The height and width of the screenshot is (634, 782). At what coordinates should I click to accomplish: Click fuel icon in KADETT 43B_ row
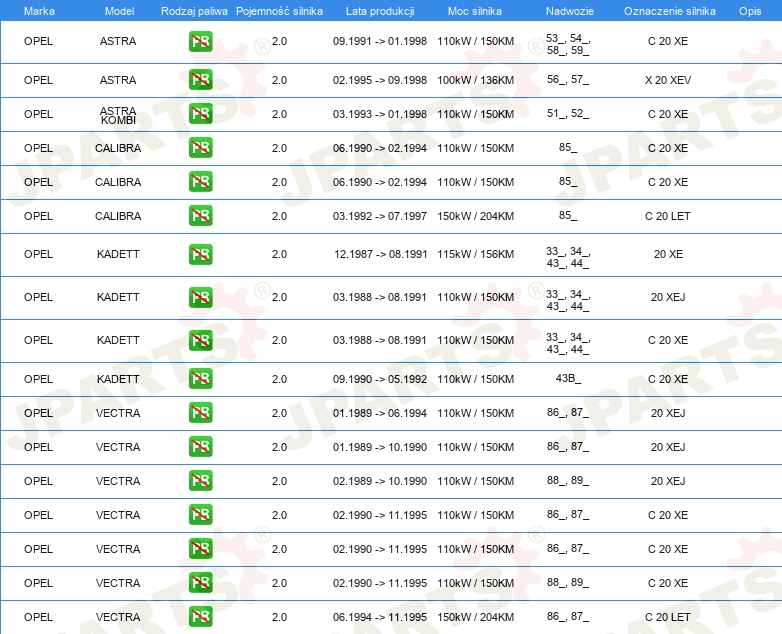pyautogui.click(x=200, y=379)
